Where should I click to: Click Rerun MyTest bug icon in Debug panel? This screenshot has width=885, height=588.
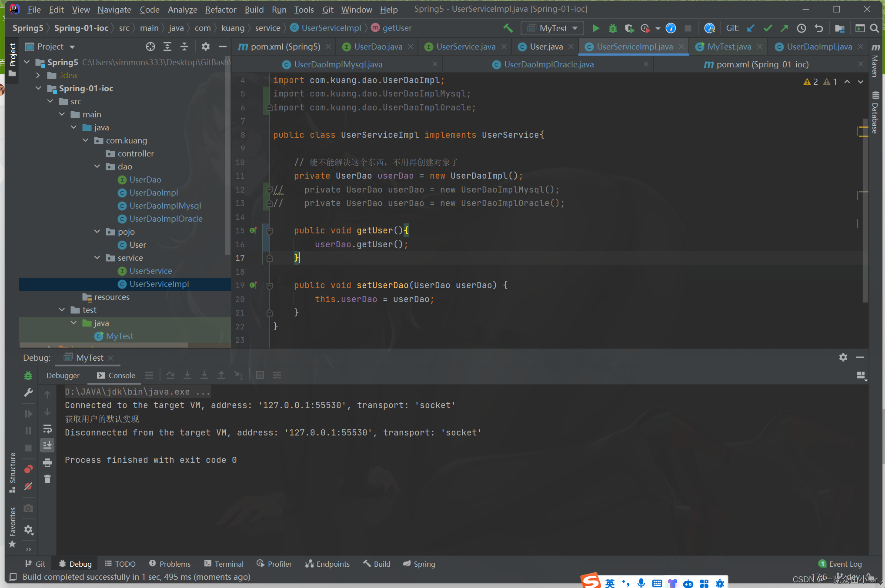(x=28, y=375)
